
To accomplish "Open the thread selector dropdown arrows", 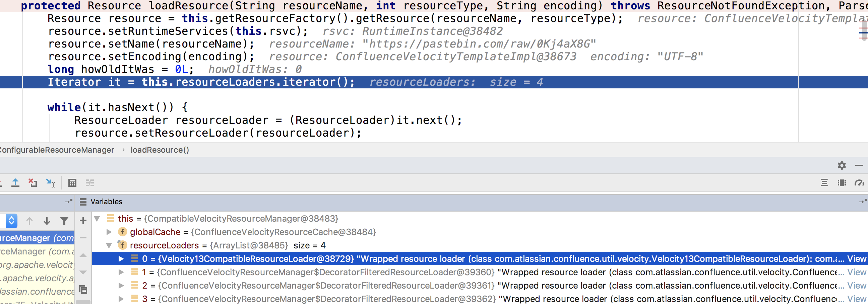I will pyautogui.click(x=11, y=221).
